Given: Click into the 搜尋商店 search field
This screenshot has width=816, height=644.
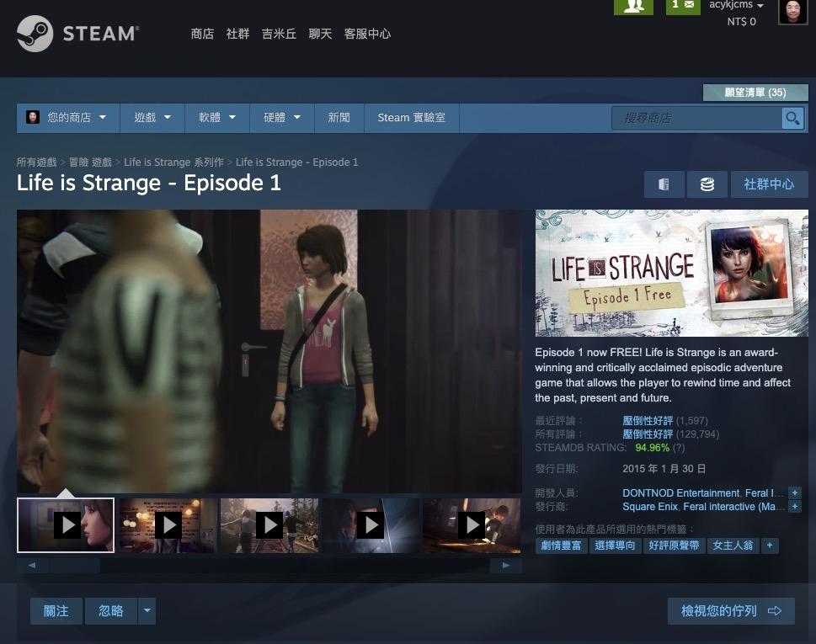Looking at the screenshot, I should [x=696, y=118].
